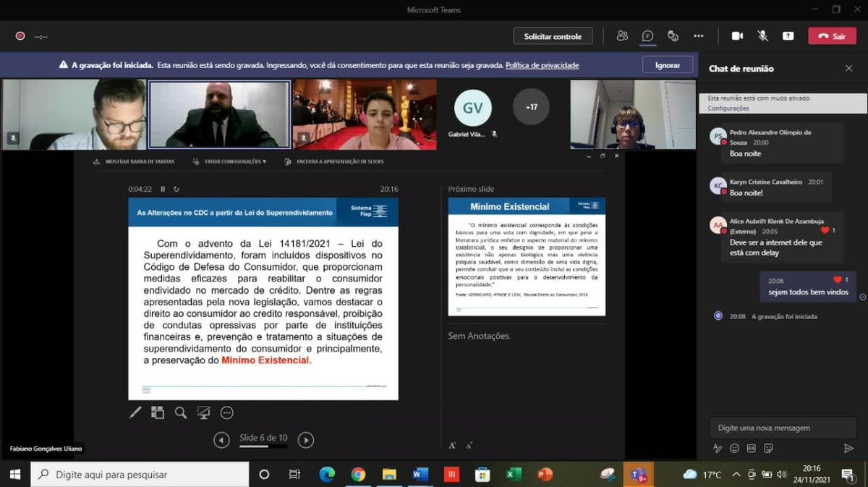This screenshot has width=868, height=487.
Task: Open chat 'Configurações' link
Action: (x=728, y=108)
